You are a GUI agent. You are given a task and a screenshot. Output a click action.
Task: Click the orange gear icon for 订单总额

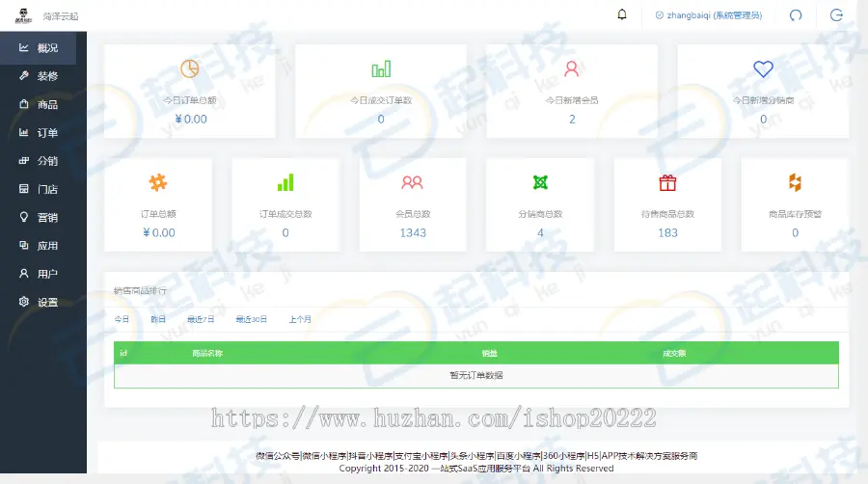pos(158,182)
